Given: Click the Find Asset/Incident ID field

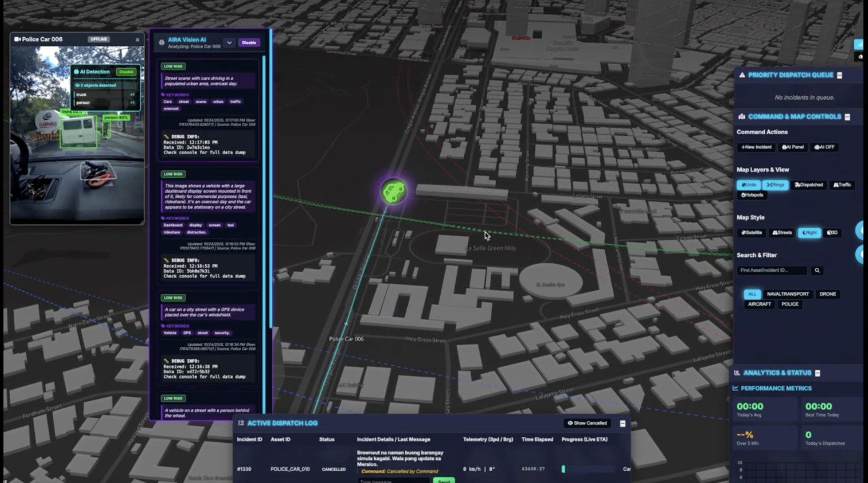Looking at the screenshot, I should [x=772, y=270].
